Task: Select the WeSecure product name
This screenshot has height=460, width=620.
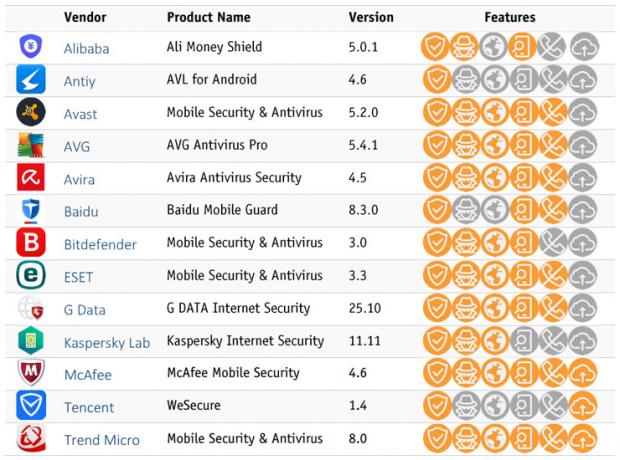Action: (196, 406)
